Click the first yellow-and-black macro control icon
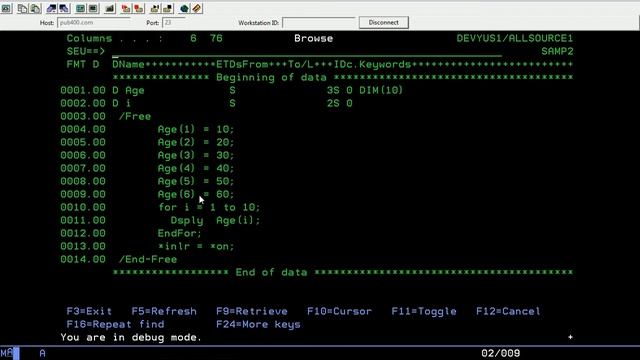Image resolution: width=640 pixels, height=360 pixels. click(x=155, y=8)
